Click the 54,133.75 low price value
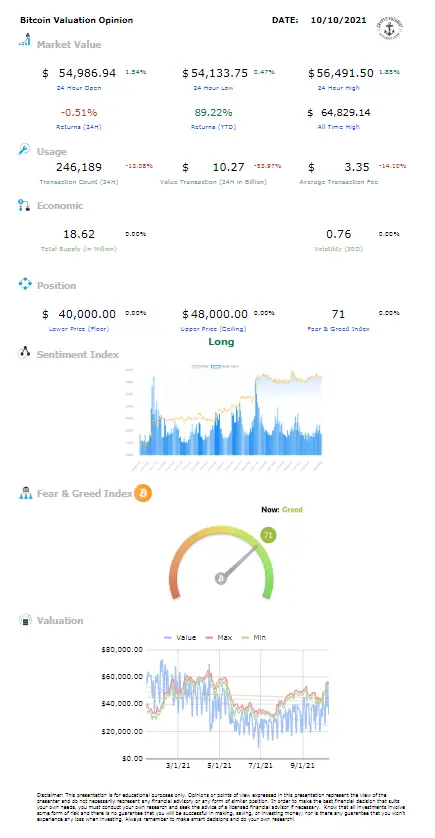The width and height of the screenshot is (435, 838). tap(219, 73)
